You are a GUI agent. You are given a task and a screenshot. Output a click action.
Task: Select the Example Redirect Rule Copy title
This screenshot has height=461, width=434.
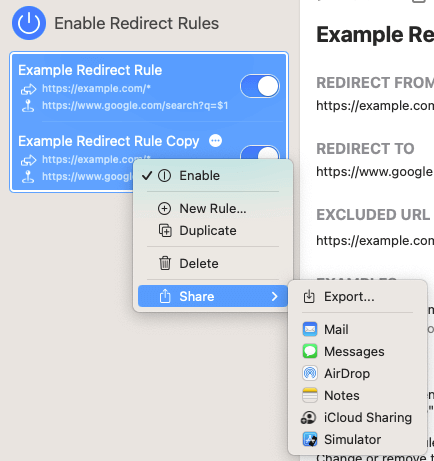(x=109, y=141)
